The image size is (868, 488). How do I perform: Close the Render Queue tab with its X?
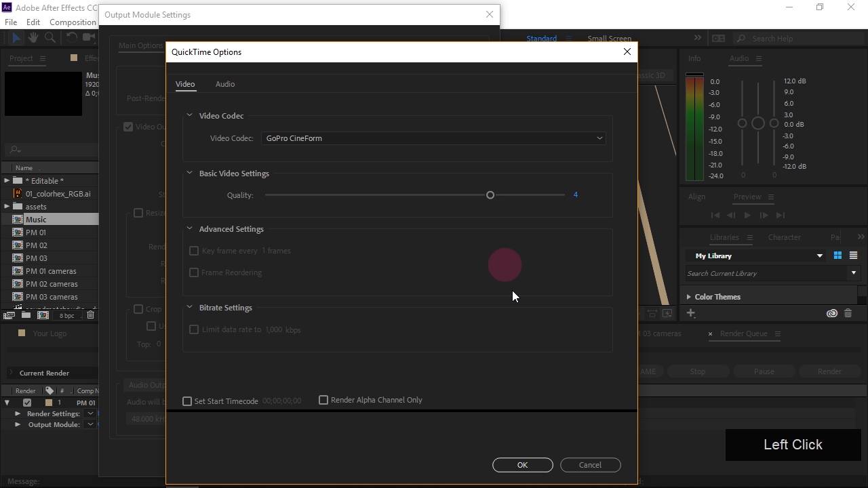(x=710, y=333)
